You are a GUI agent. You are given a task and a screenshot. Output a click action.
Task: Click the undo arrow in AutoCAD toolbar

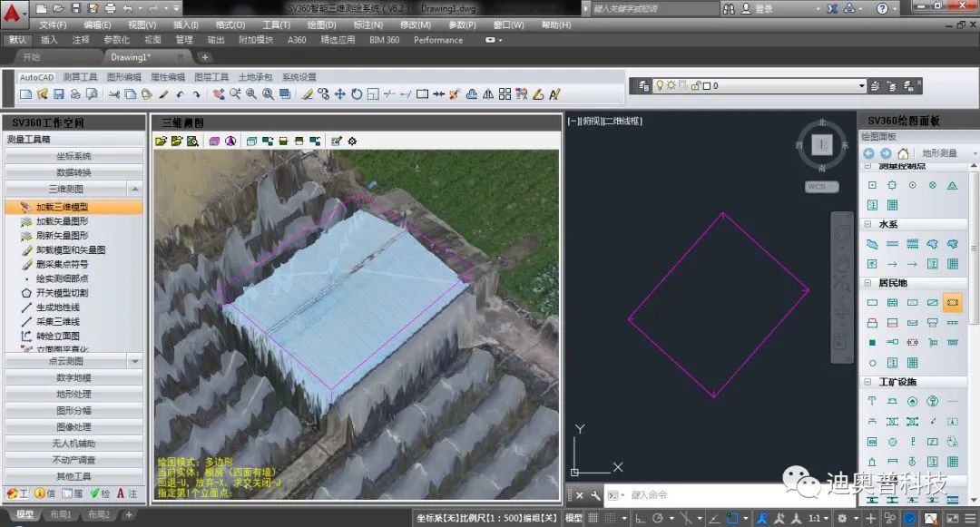click(x=180, y=94)
